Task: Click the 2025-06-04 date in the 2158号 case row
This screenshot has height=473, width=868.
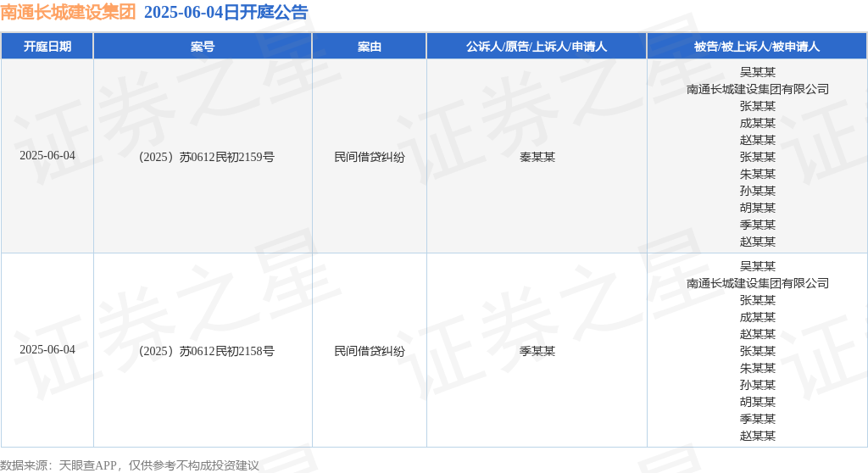Action: [47, 349]
